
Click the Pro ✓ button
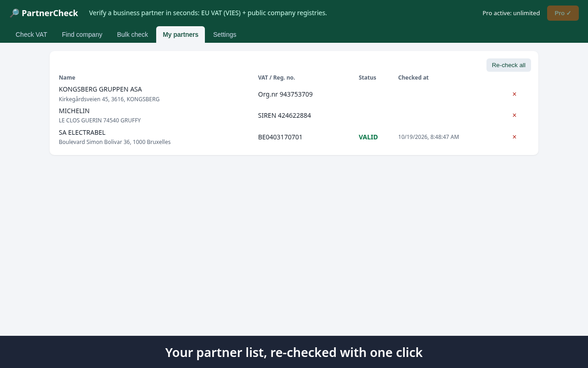click(563, 13)
